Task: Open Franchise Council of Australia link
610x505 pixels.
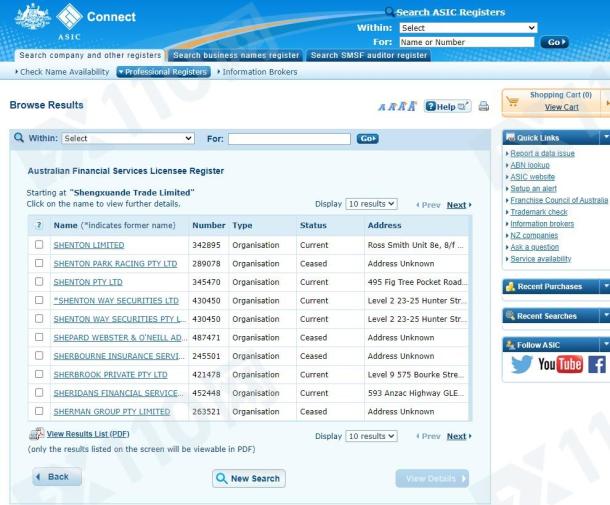Action: [x=559, y=200]
